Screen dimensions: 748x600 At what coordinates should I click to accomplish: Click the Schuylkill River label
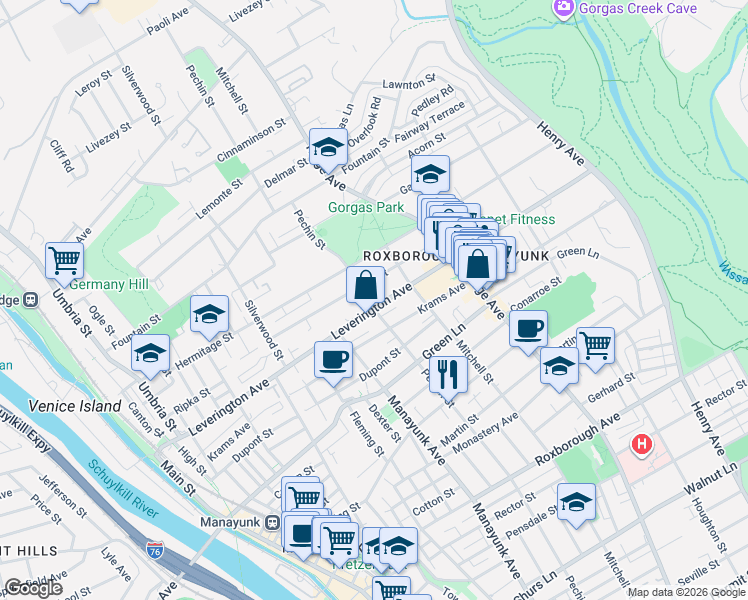point(123,488)
